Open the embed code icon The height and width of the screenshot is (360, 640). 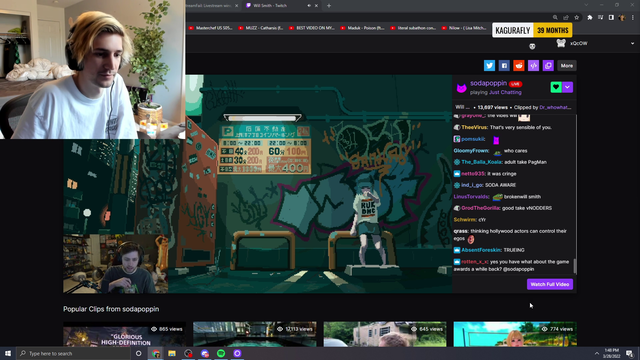tap(533, 65)
